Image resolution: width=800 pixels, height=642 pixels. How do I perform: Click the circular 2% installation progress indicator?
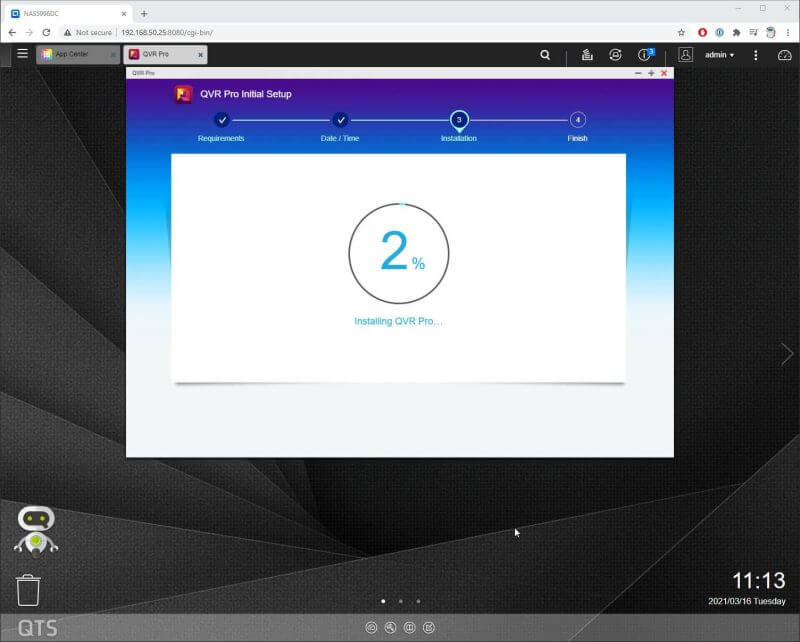(x=399, y=254)
